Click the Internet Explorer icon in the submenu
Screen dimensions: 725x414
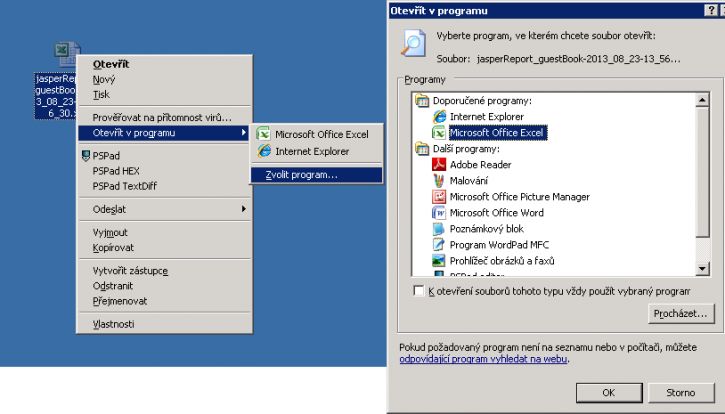click(x=264, y=151)
